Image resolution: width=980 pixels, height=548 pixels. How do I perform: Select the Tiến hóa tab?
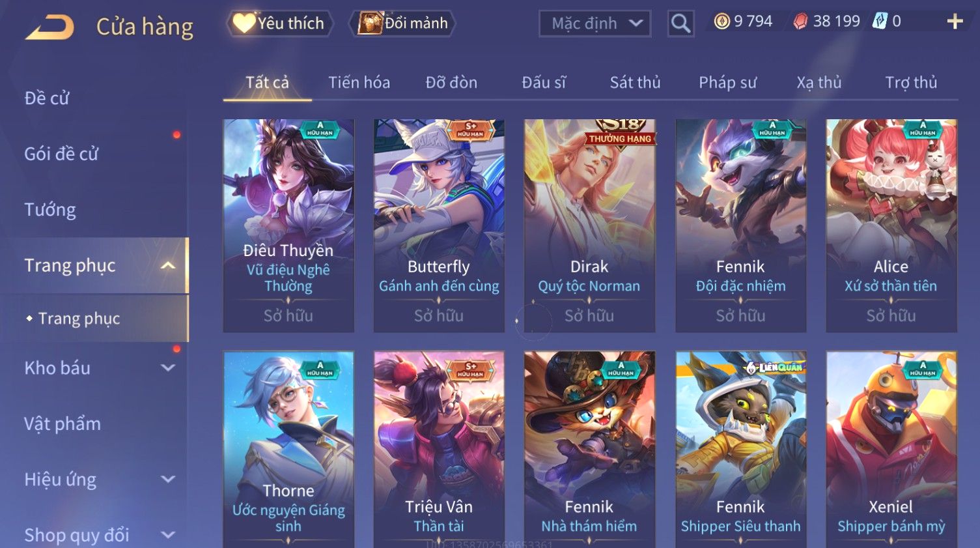(359, 83)
